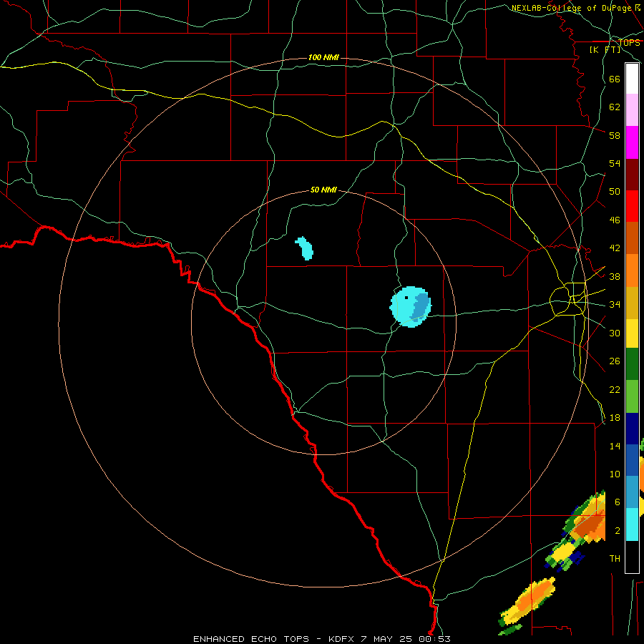Click the dark green legend swatch
Viewport: 644px width, 644px height.
[x=632, y=364]
